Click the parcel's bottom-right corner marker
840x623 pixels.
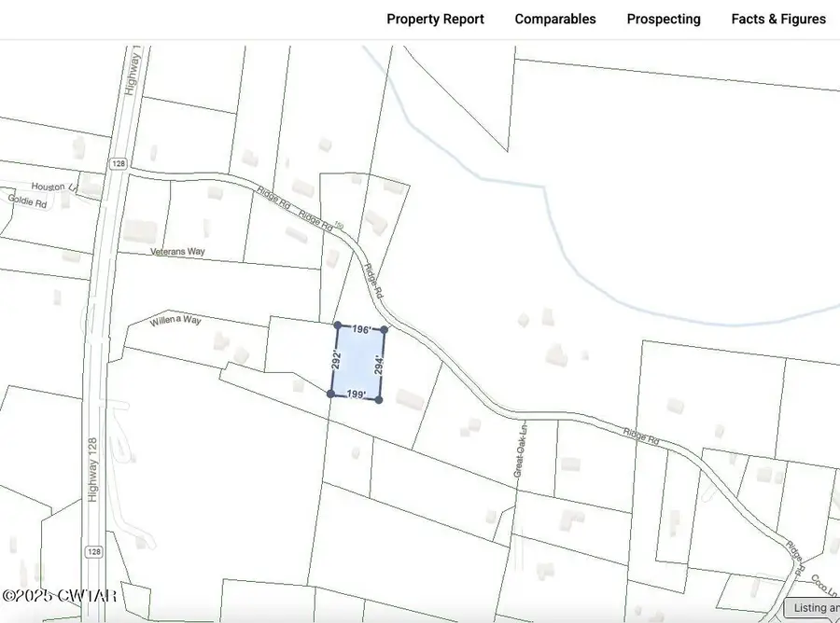pos(379,399)
